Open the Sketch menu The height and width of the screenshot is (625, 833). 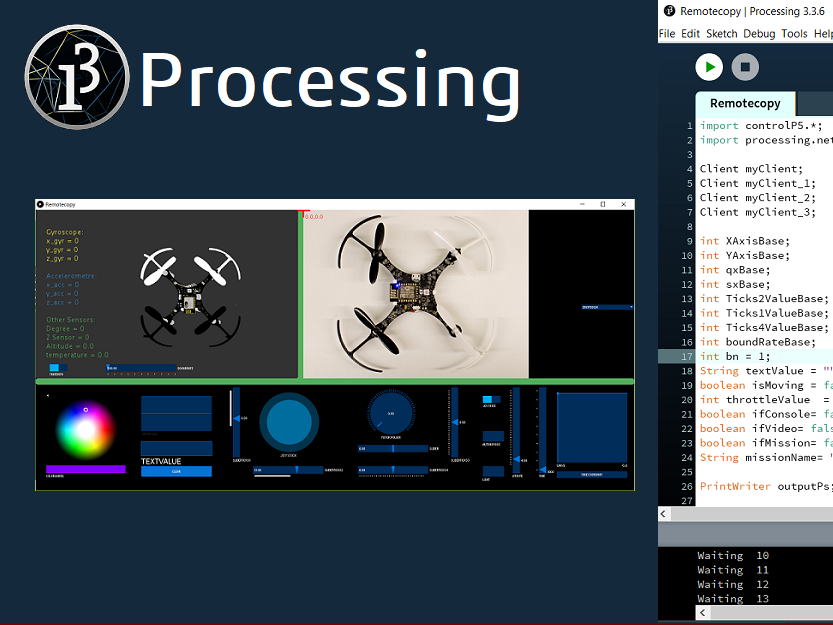point(721,33)
